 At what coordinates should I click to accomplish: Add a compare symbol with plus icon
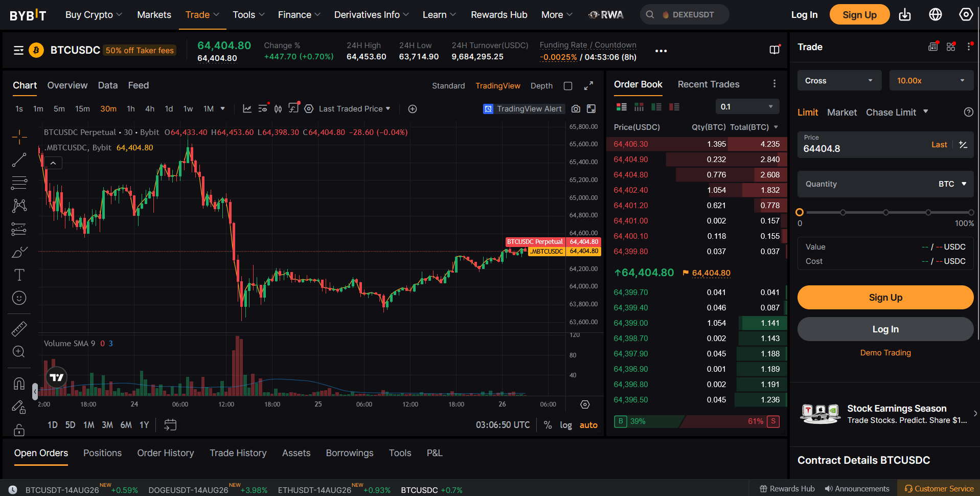click(x=413, y=109)
